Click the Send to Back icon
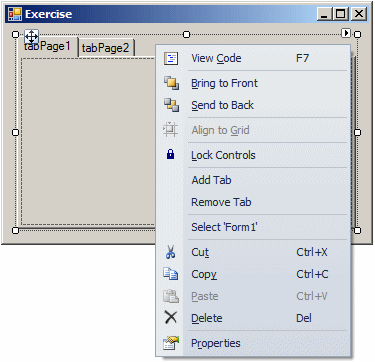 [171, 105]
